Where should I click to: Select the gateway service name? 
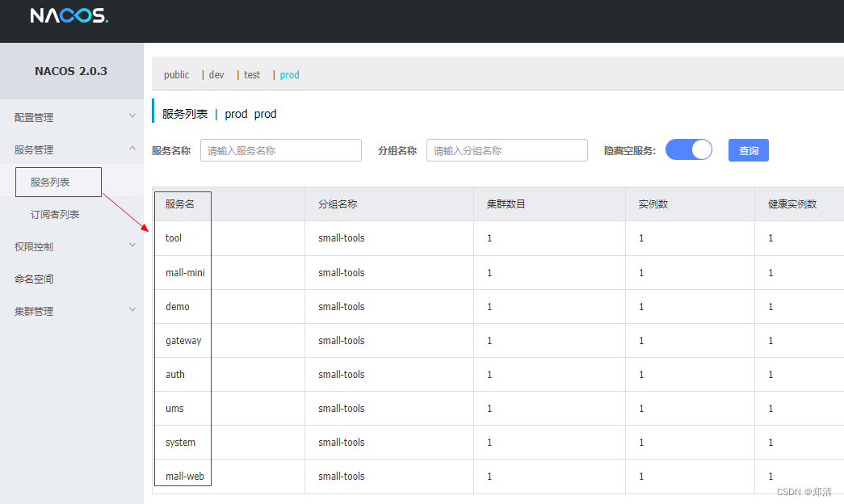183,340
